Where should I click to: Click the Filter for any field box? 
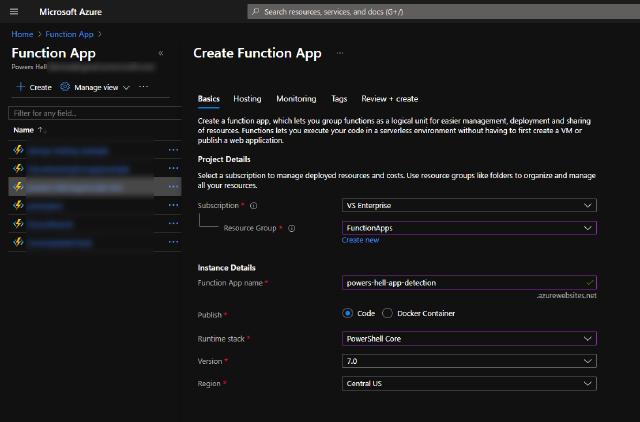[95, 113]
